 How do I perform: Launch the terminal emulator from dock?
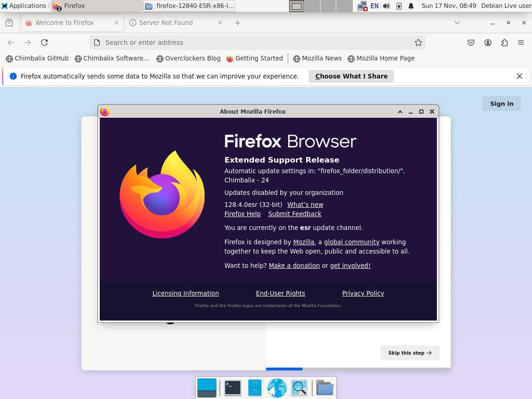pos(233,387)
